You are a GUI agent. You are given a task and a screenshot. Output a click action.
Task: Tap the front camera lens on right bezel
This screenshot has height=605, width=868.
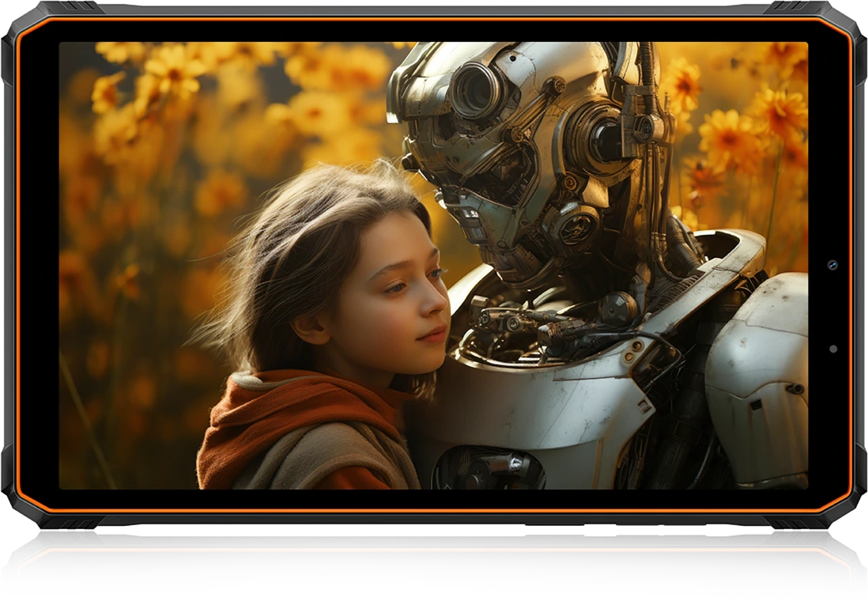point(832,264)
